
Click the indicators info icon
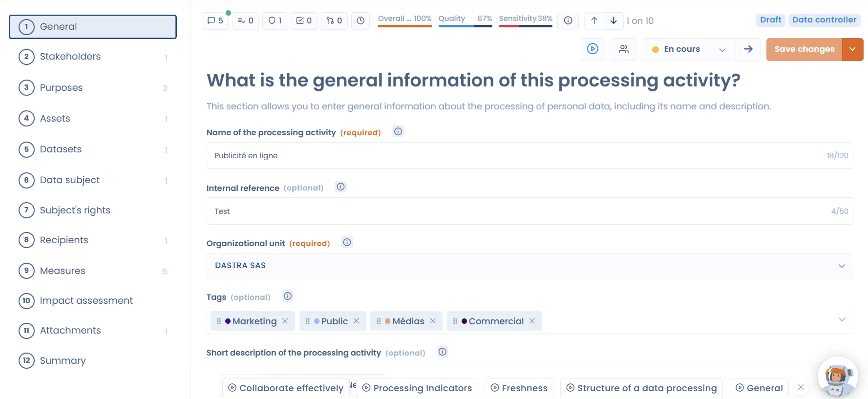click(x=568, y=21)
